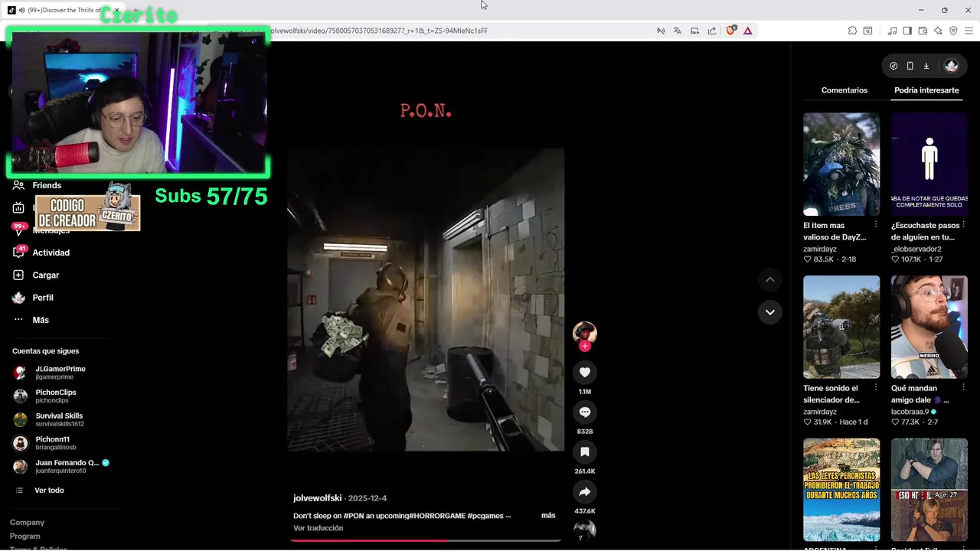This screenshot has height=551, width=980.
Task: Open options for El item mas valioso video
Action: point(876,225)
